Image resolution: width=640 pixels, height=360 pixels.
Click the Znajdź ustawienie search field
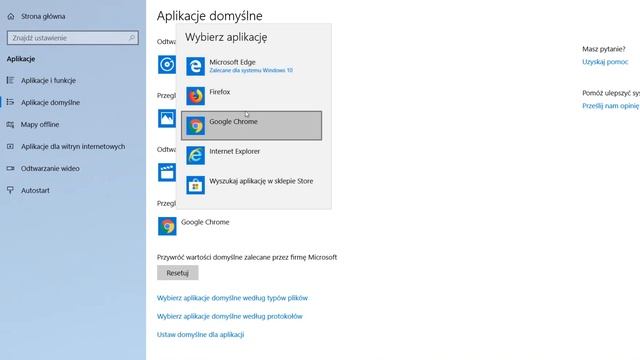73,38
